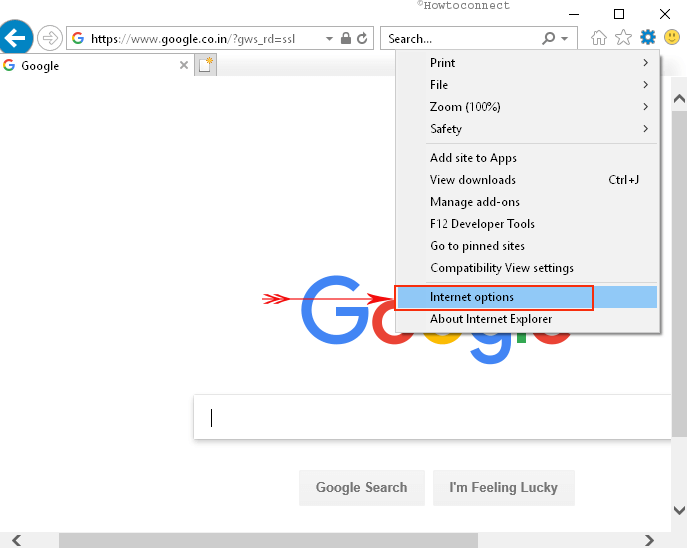Screen dimensions: 687x548
Task: Close the browser window
Action: tap(665, 14)
